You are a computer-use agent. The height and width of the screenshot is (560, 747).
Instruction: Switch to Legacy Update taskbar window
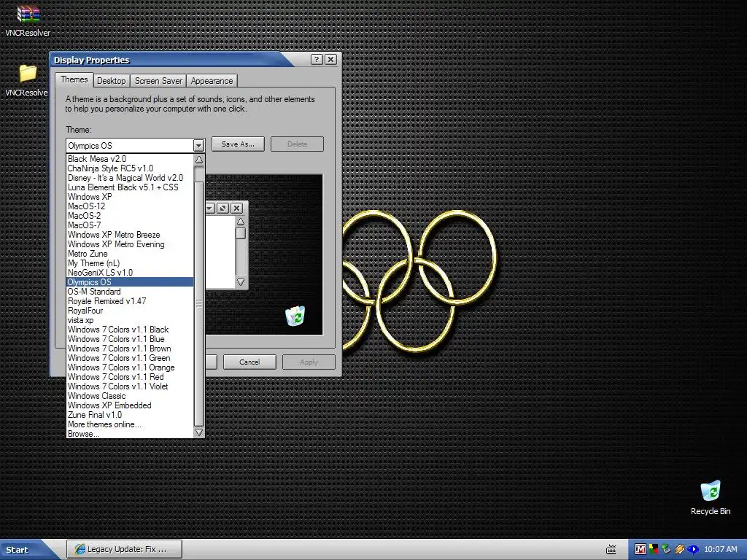124,549
